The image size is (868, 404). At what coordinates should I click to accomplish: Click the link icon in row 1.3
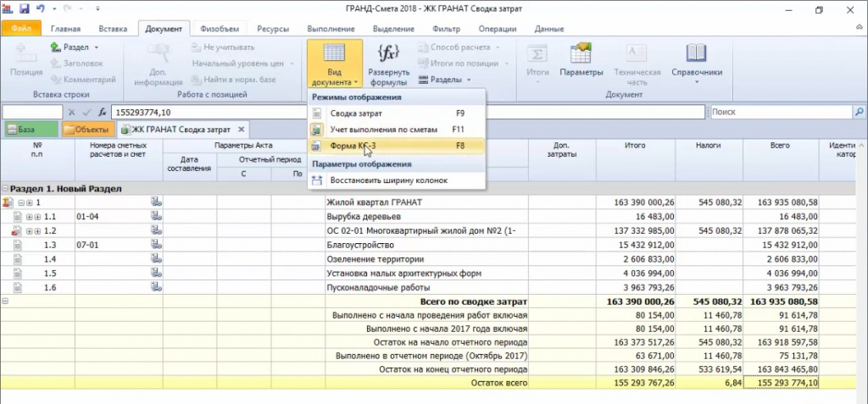tap(156, 244)
